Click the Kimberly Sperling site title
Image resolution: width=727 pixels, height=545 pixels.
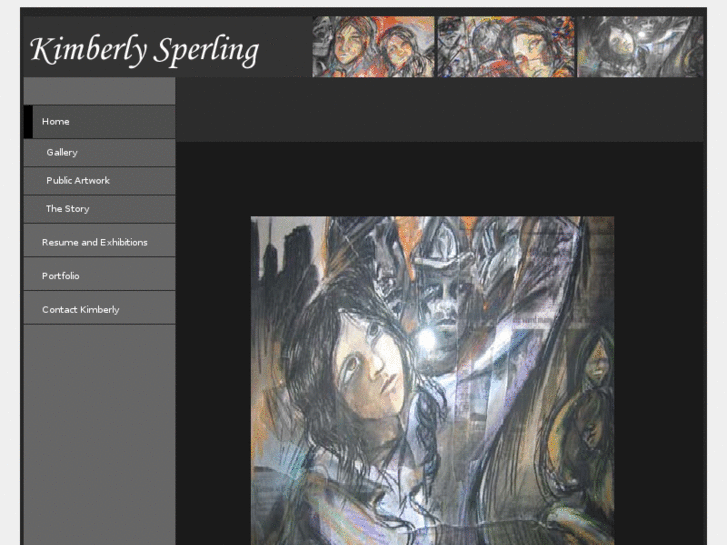[x=144, y=51]
